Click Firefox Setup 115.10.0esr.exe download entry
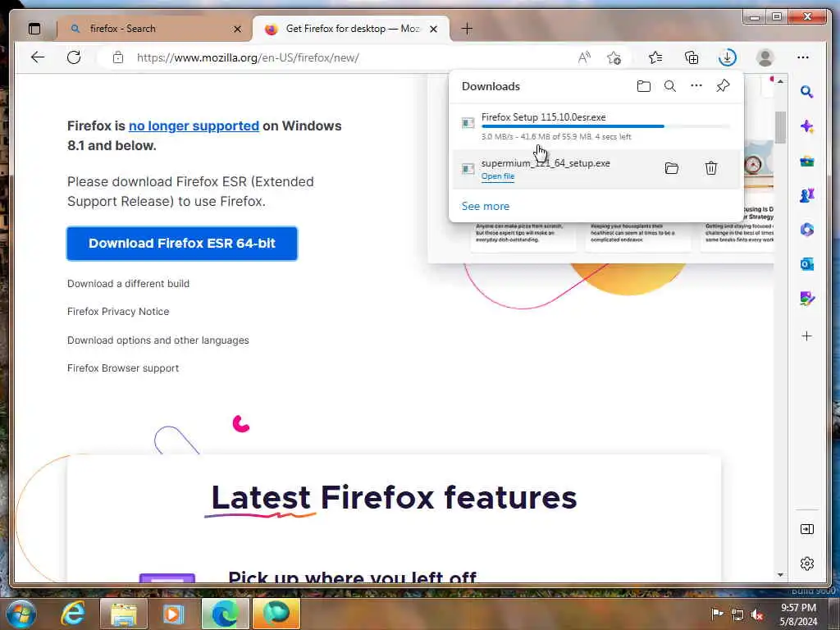 [x=596, y=126]
